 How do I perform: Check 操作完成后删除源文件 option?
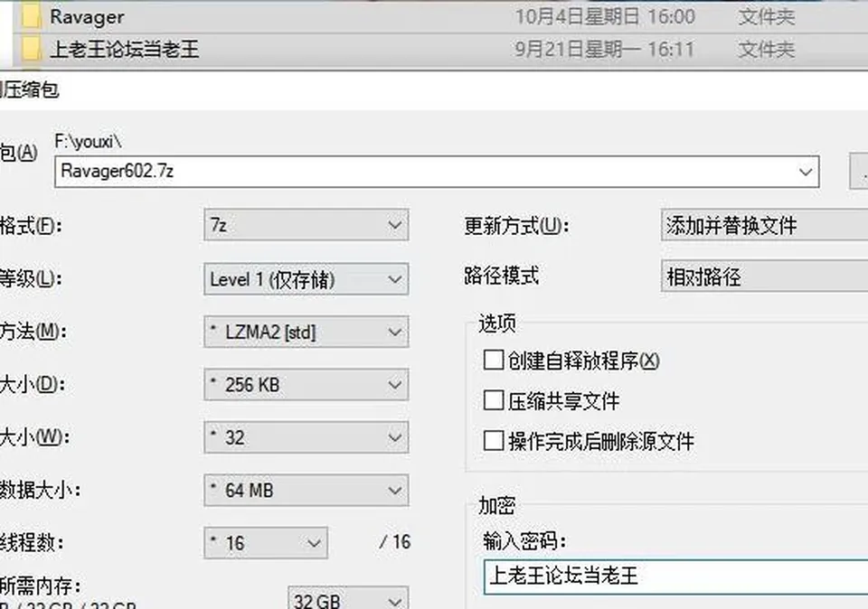pyautogui.click(x=494, y=441)
